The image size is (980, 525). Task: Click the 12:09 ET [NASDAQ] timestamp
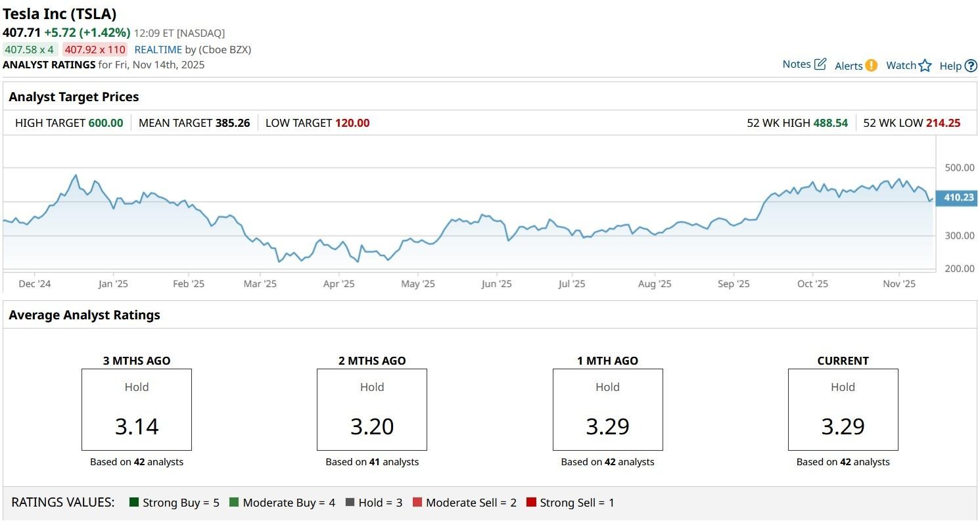179,33
